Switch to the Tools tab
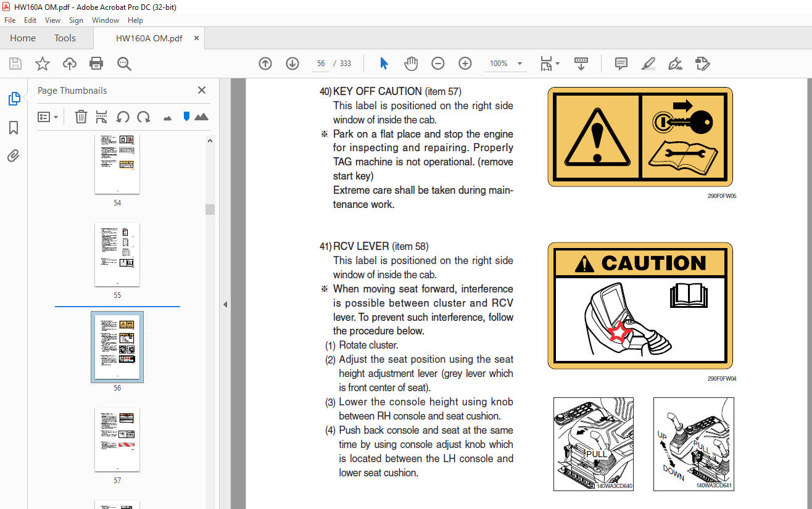The image size is (812, 509). coord(65,38)
